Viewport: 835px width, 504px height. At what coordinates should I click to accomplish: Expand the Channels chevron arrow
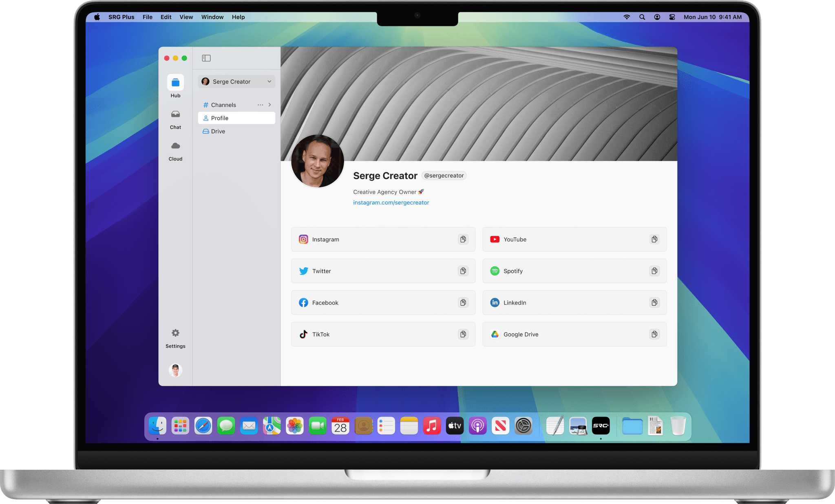(269, 105)
